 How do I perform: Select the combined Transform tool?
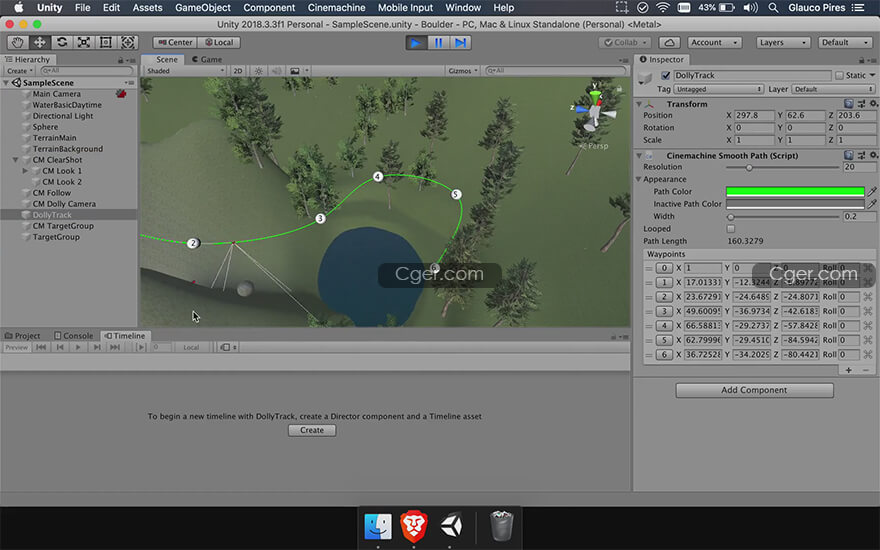pyautogui.click(x=128, y=43)
